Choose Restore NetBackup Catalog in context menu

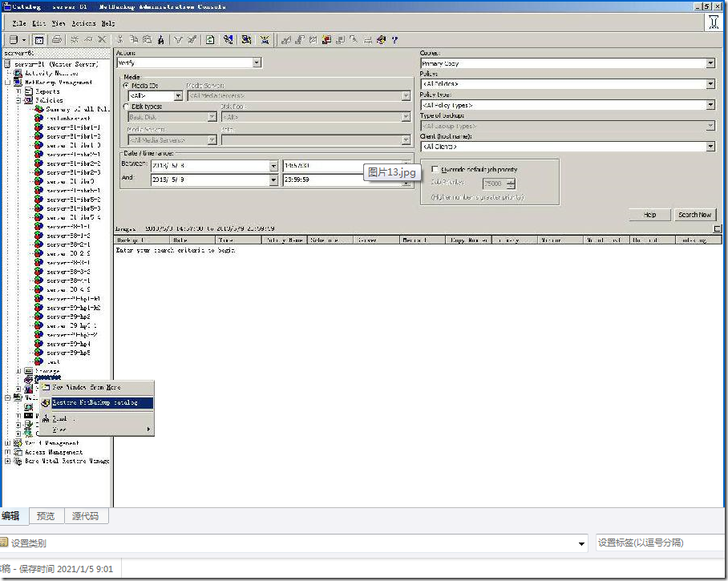point(95,402)
